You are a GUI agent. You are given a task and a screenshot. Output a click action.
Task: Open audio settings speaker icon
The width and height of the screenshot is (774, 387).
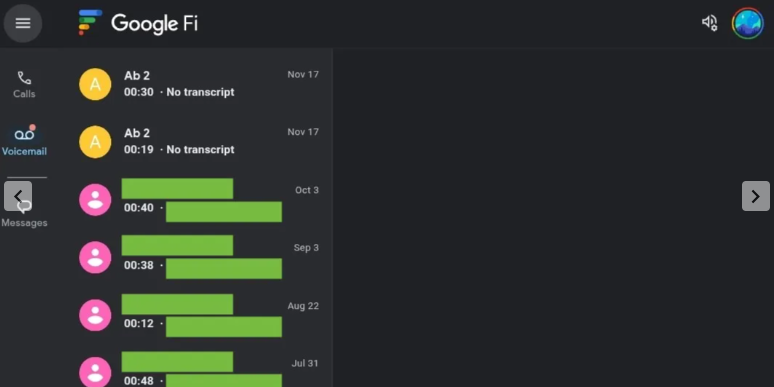(709, 23)
